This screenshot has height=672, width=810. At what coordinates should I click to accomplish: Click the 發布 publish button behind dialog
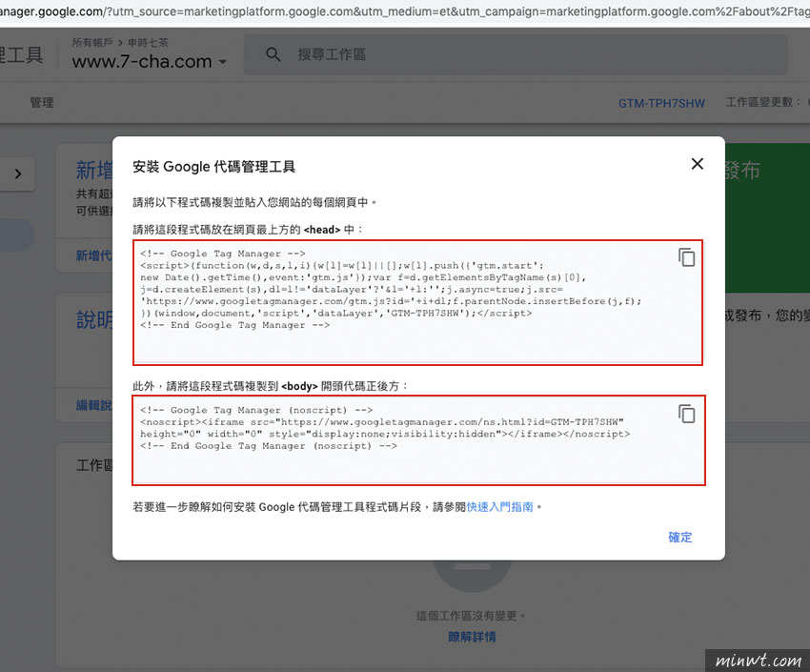pos(742,170)
